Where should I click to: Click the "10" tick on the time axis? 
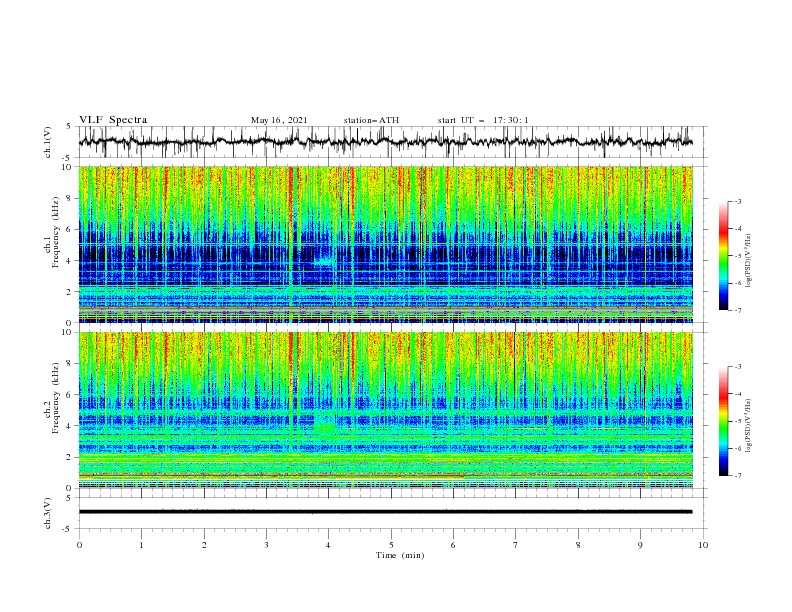(703, 545)
